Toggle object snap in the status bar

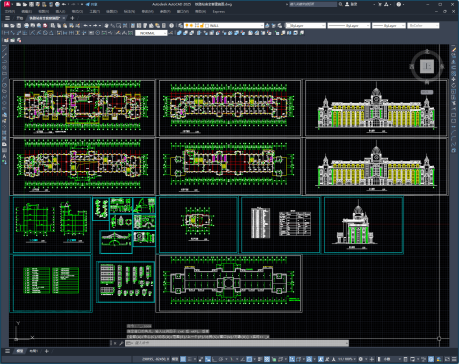click(250, 359)
